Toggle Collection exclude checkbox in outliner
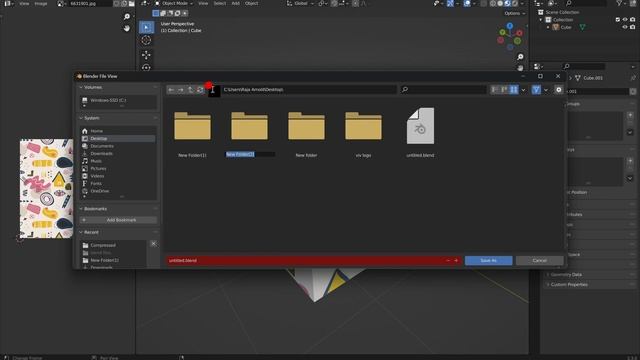 coord(618,20)
